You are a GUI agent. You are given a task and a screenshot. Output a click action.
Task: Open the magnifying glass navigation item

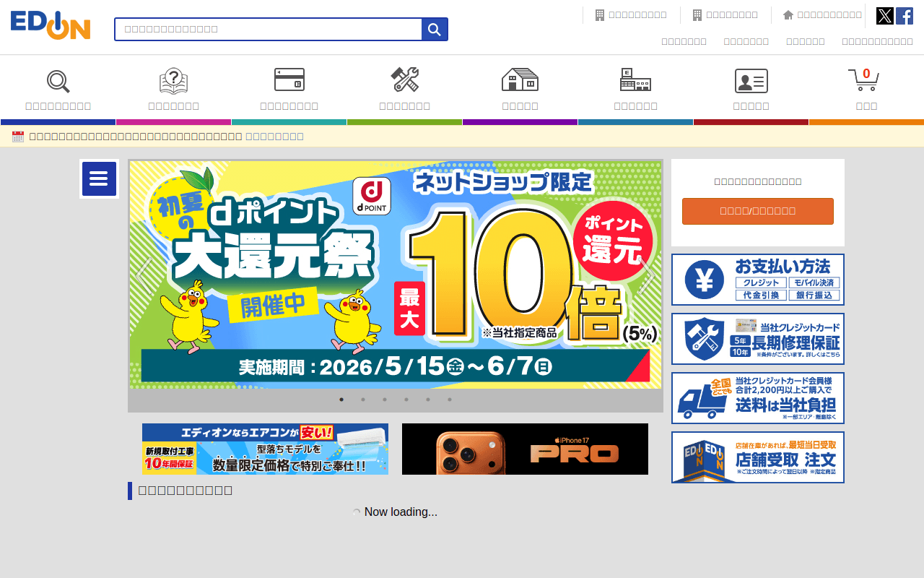(58, 90)
